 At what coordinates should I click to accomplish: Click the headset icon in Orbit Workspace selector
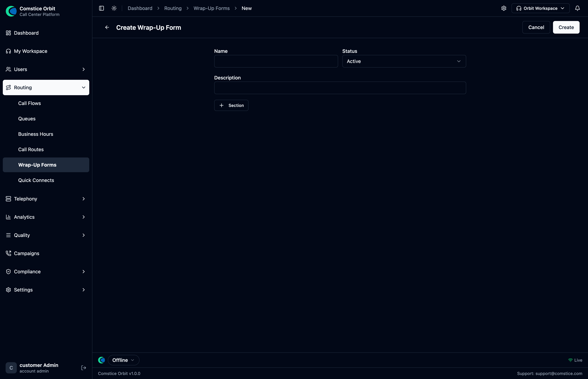pos(519,8)
